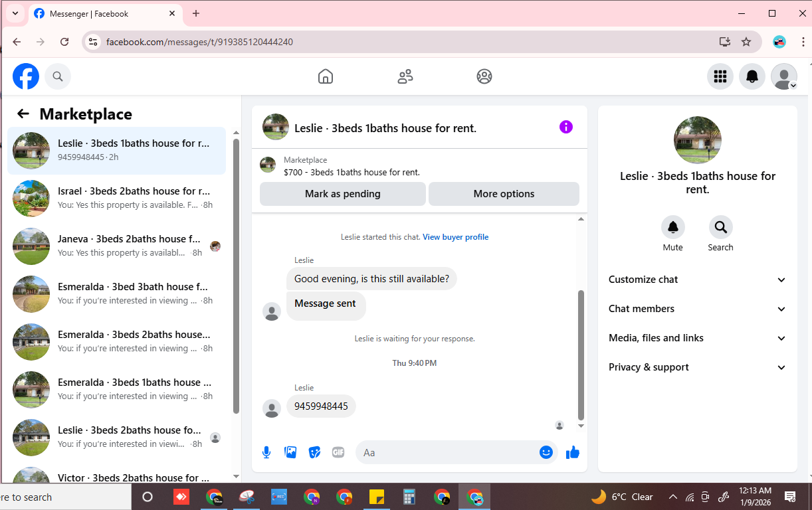Open the Chrome profile avatar
Image resolution: width=812 pixels, height=510 pixels.
pyautogui.click(x=779, y=42)
